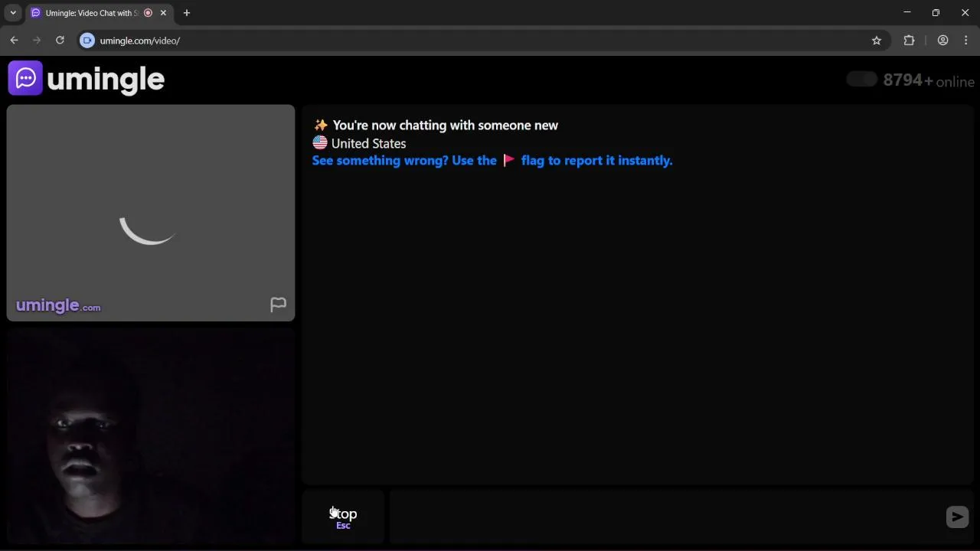The image size is (980, 551).
Task: Click the 'See something wrong?' report notice
Action: coord(492,161)
